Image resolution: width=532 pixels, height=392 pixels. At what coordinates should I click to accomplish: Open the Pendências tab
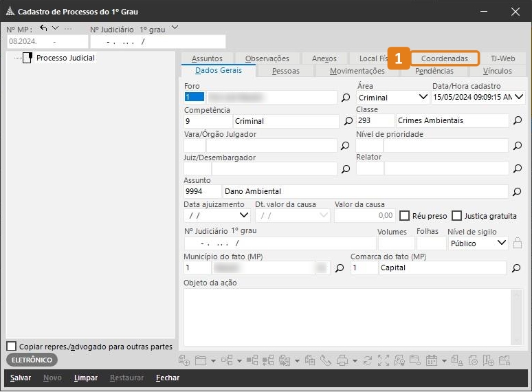point(434,71)
